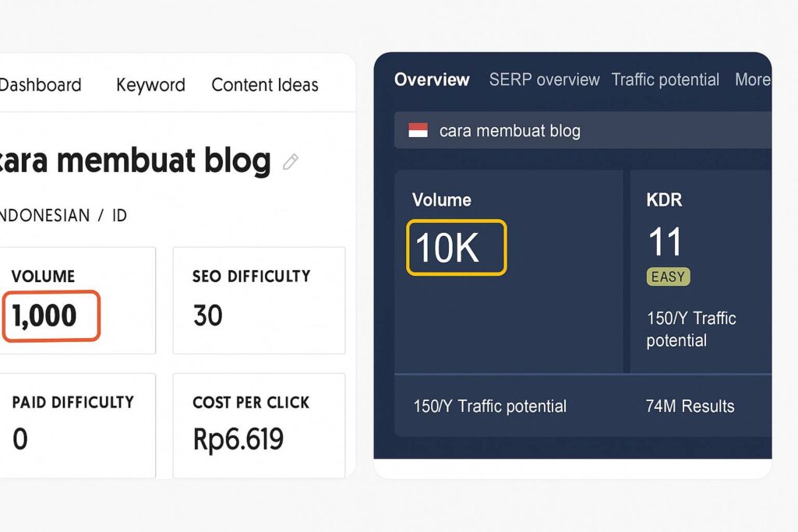Open the Traffic potential tab
This screenshot has height=532, width=798.
(x=665, y=79)
